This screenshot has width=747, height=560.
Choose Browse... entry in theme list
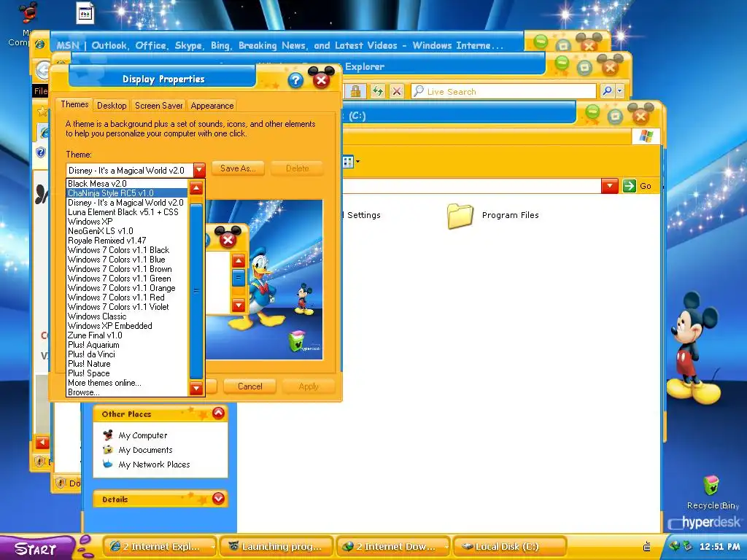(x=127, y=392)
